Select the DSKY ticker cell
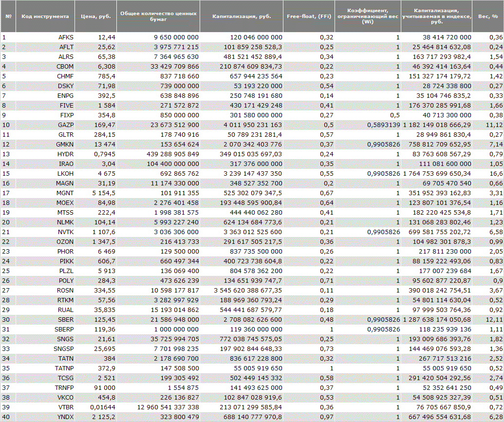The height and width of the screenshot is (422, 504). pyautogui.click(x=45, y=86)
